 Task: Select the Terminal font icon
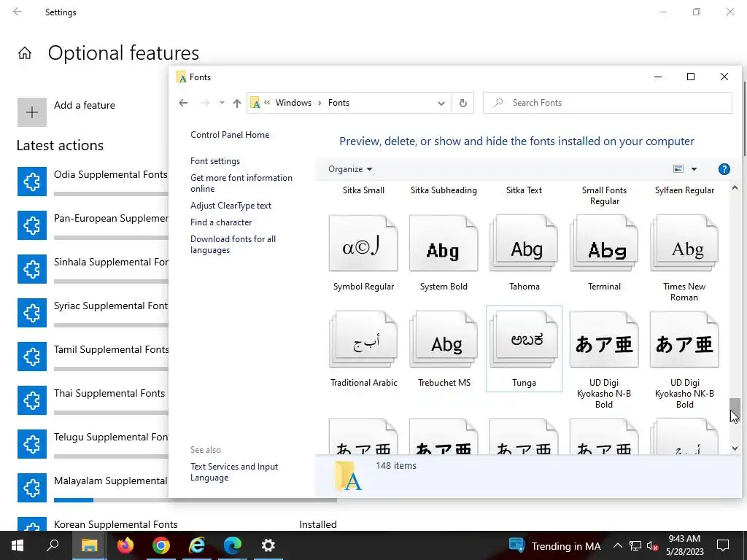[x=604, y=244]
